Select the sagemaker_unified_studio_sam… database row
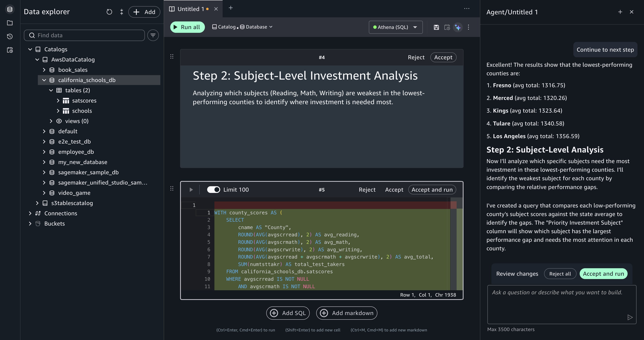This screenshot has height=340, width=644. [99, 182]
